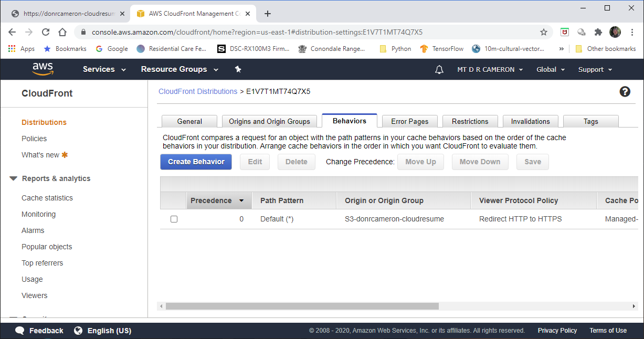Open the English (US) language selector
The width and height of the screenshot is (644, 339).
(103, 331)
